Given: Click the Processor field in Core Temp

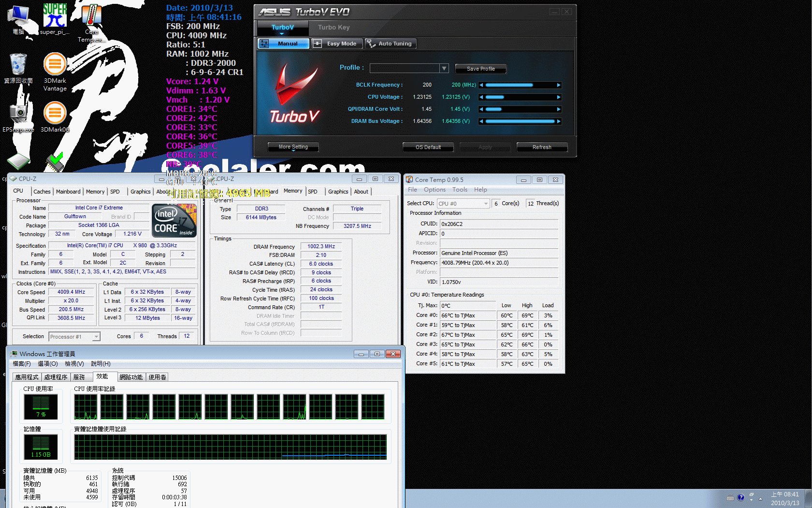Looking at the screenshot, I should (x=499, y=253).
